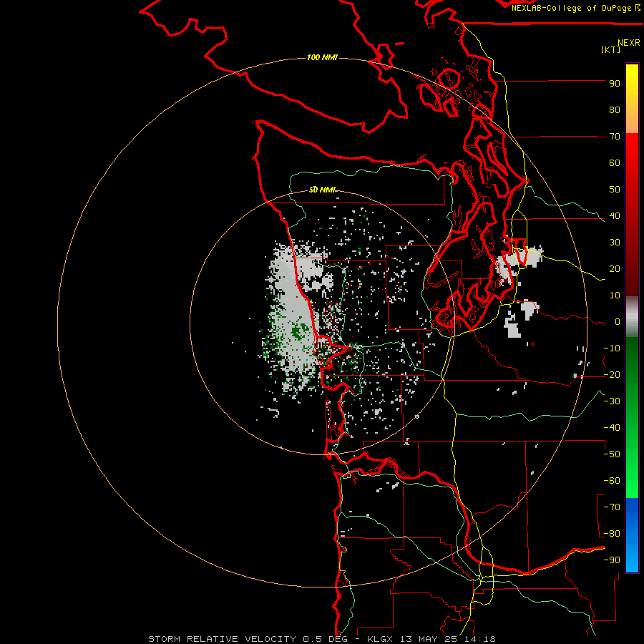
Task: Select the -70 value on the velocity scale
Action: click(612, 507)
